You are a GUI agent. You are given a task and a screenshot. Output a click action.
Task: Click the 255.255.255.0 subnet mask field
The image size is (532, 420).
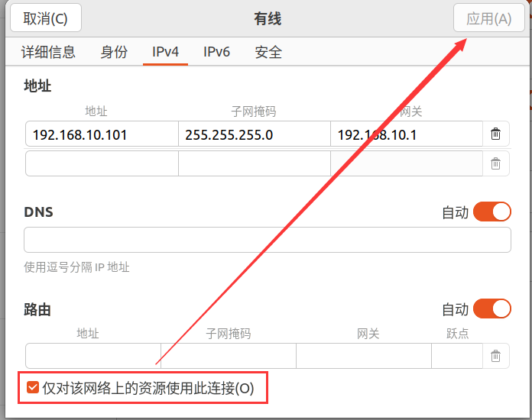pyautogui.click(x=254, y=135)
